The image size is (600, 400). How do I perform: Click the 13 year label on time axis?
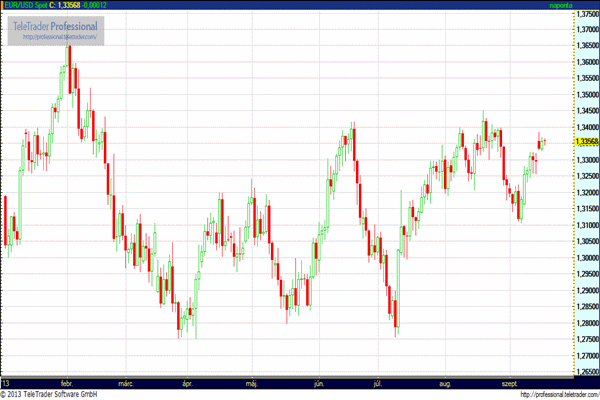click(x=6, y=383)
